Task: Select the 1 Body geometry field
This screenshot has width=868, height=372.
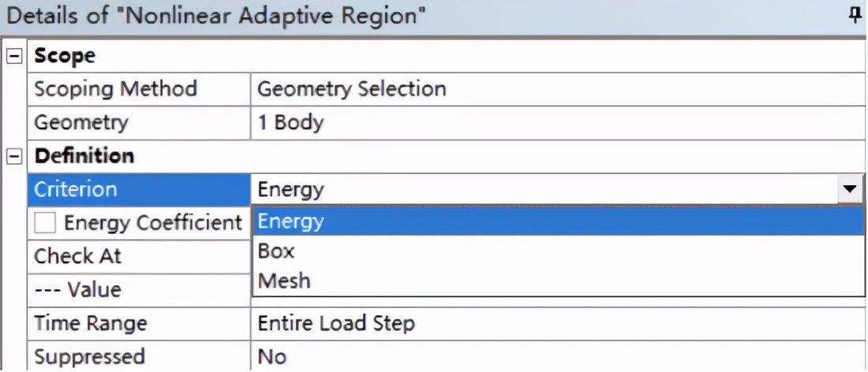Action: [290, 123]
